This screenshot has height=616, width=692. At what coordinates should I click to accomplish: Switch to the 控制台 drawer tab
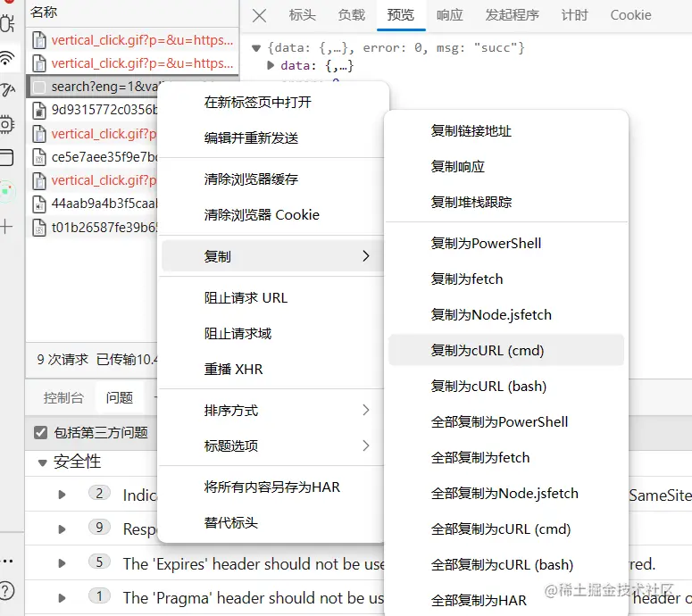click(63, 398)
